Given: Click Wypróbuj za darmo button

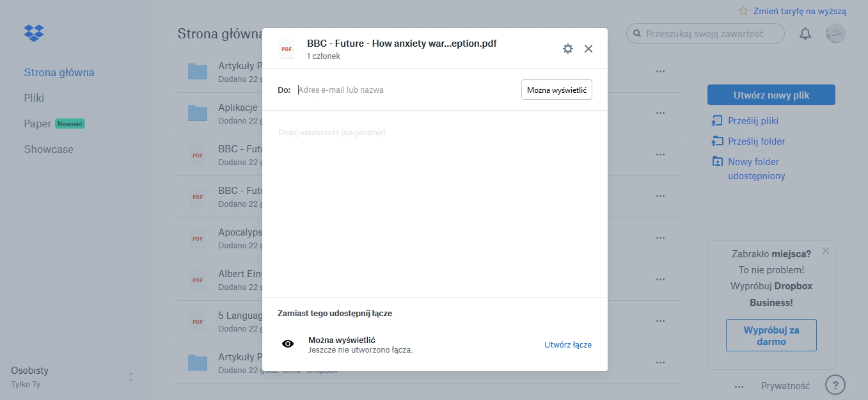Looking at the screenshot, I should (771, 335).
